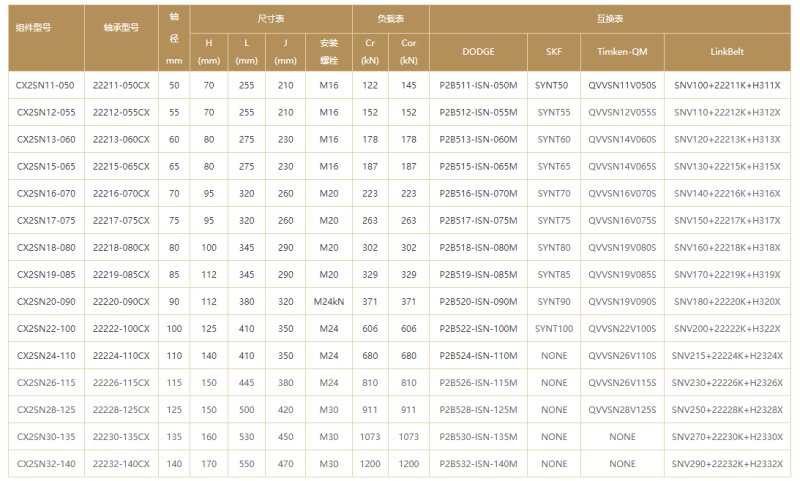Click the SKF column header
The height and width of the screenshot is (481, 800).
554,52
